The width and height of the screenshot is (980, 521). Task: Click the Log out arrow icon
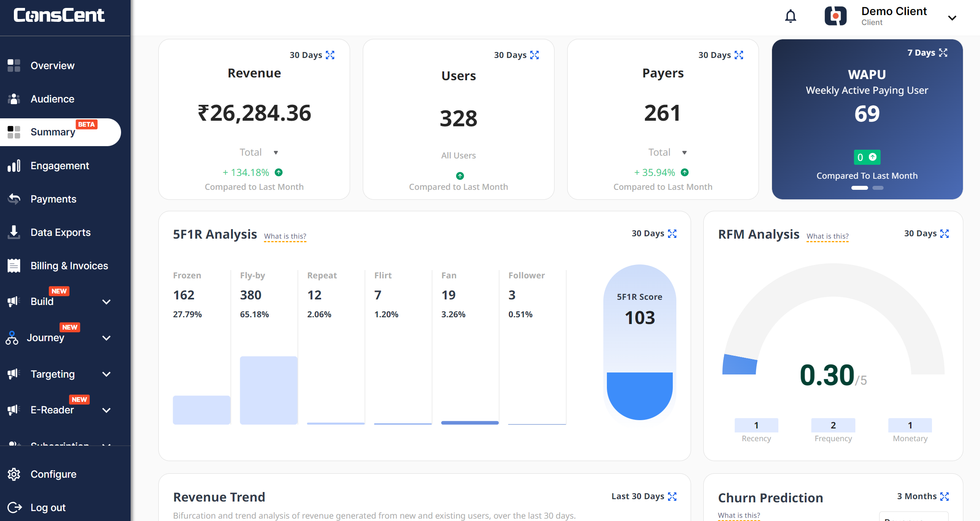[x=15, y=507]
